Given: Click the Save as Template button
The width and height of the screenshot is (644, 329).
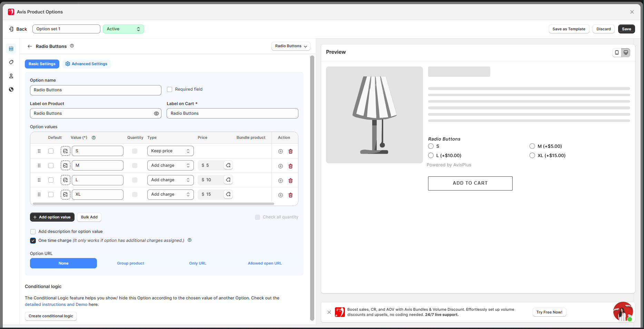Looking at the screenshot, I should click(x=568, y=29).
